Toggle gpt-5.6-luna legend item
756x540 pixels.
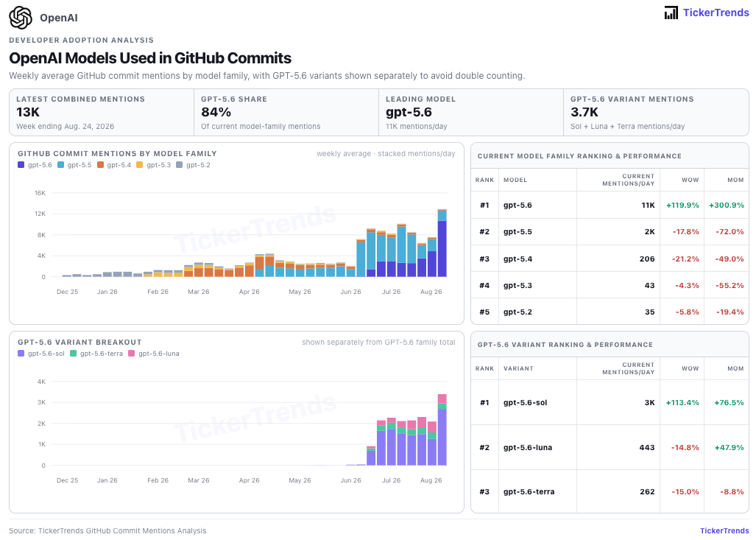tap(153, 354)
